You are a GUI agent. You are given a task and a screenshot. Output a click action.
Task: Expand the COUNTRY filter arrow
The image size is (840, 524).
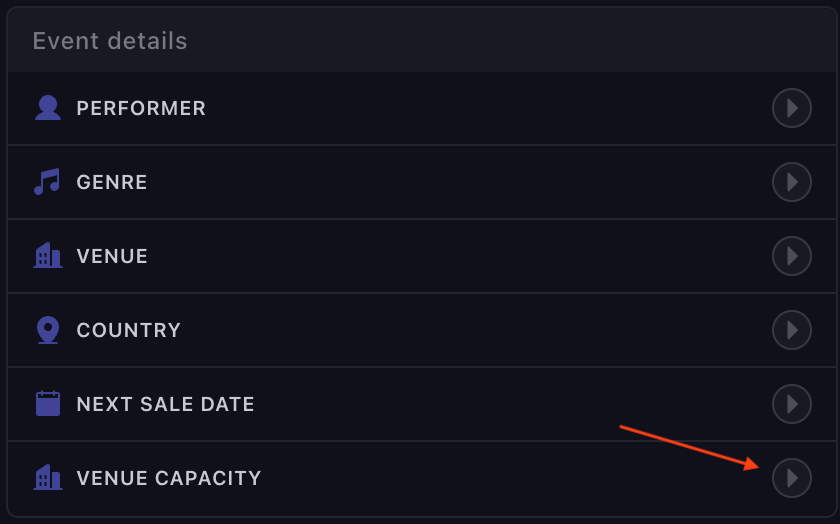click(x=792, y=330)
